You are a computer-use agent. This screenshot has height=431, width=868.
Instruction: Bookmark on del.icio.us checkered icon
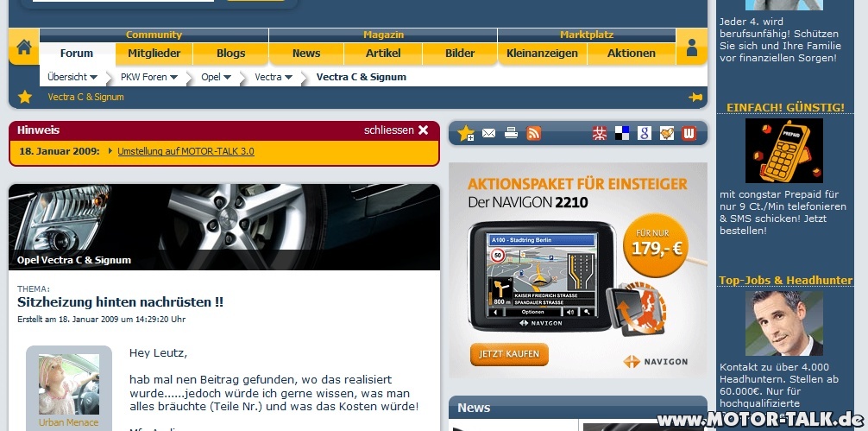click(622, 133)
